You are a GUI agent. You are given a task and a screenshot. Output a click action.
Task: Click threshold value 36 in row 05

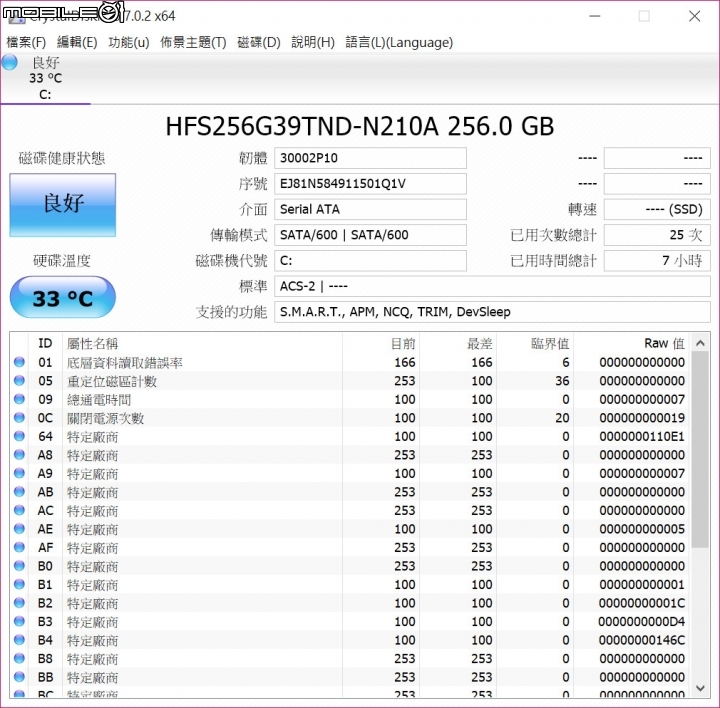click(x=562, y=381)
